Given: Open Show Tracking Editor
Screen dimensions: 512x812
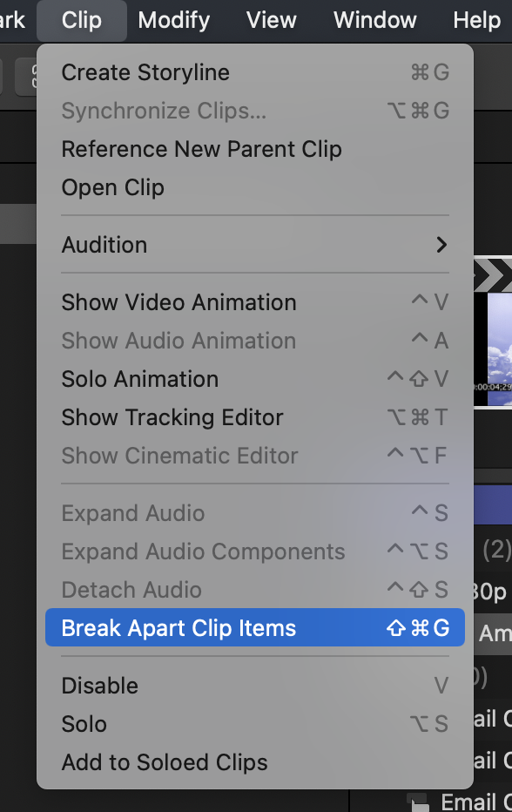Looking at the screenshot, I should tap(255, 417).
